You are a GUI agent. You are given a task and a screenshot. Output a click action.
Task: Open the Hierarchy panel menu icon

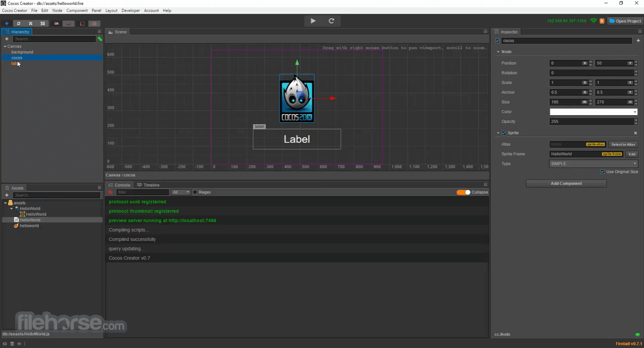[99, 32]
